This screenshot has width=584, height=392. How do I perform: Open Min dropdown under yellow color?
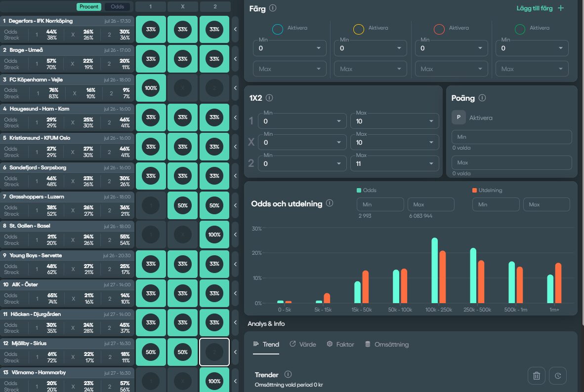(370, 48)
